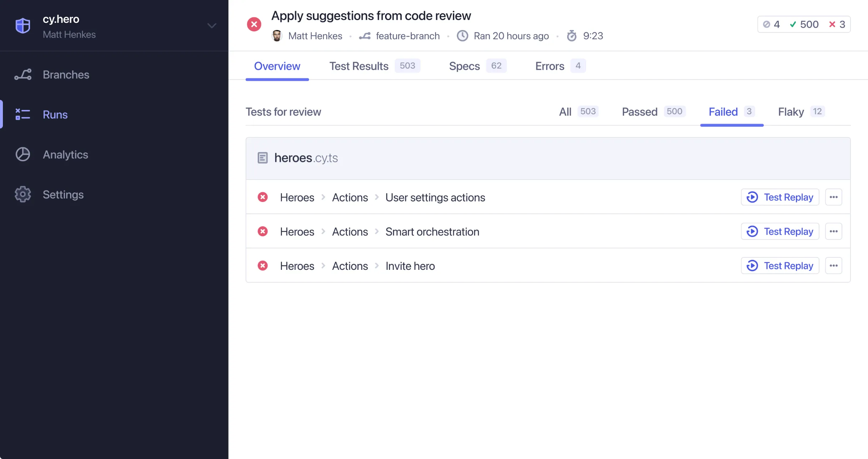The width and height of the screenshot is (868, 459).
Task: Click the ellipsis menu for Smart orchestration test
Action: click(x=833, y=231)
